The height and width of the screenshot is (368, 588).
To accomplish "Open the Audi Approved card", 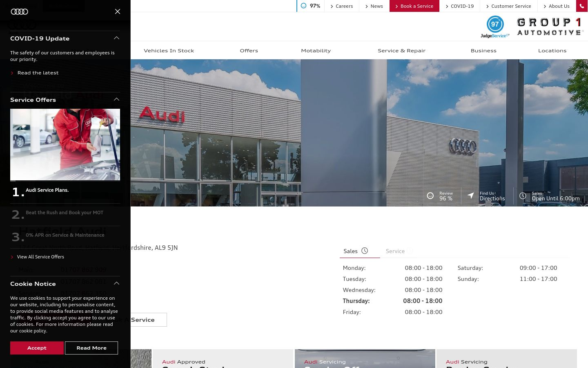I will click(223, 359).
